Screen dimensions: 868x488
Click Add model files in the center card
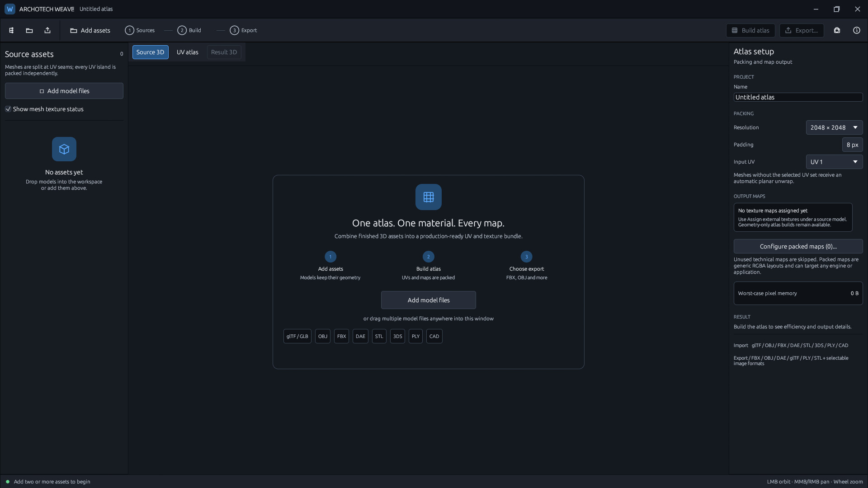pyautogui.click(x=429, y=300)
